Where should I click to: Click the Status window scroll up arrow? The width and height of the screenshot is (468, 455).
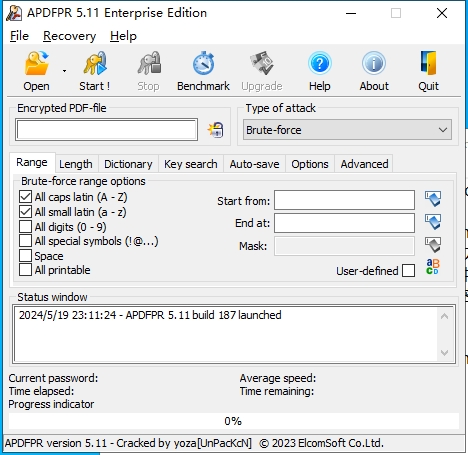444,316
